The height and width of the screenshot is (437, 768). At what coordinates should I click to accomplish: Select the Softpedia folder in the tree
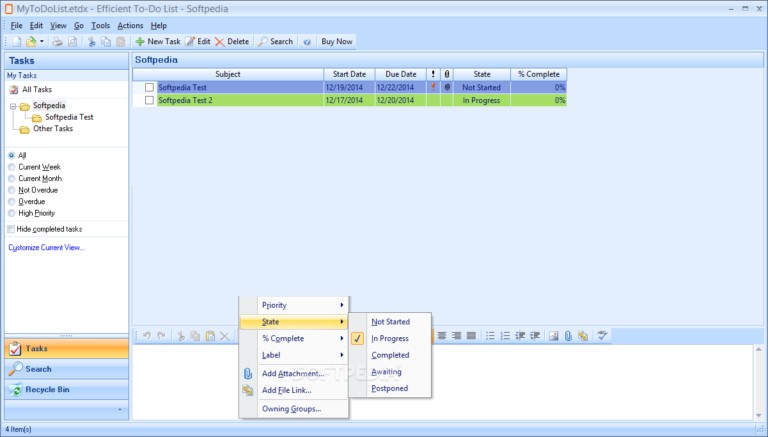click(49, 105)
